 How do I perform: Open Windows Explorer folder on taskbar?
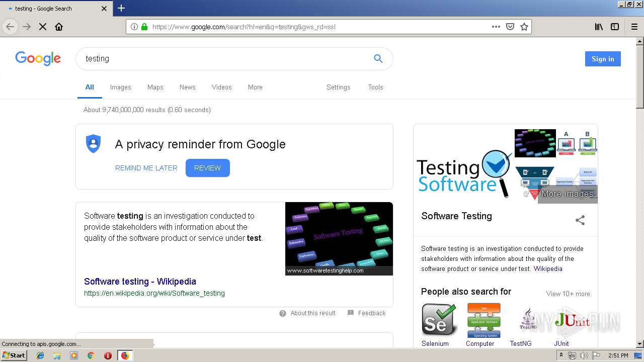coord(57,355)
